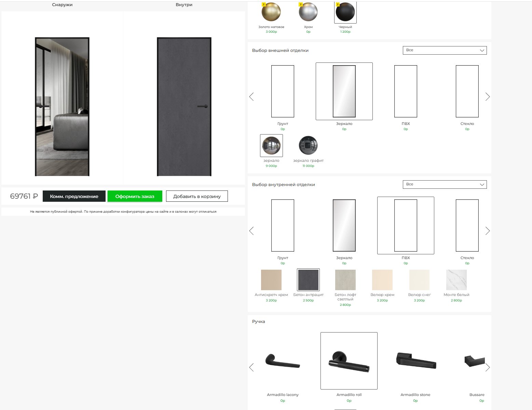Choose the Armadillo stone handle

[415, 361]
